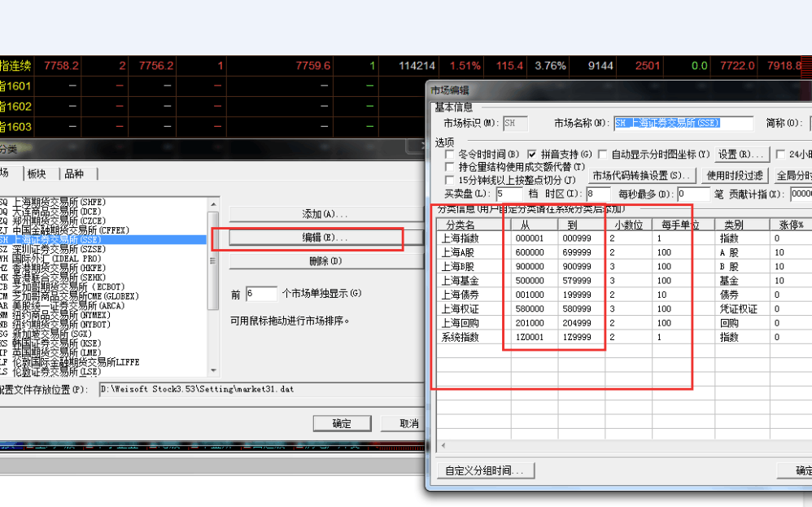Click the 类别 column header
The width and height of the screenshot is (812, 507).
point(742,225)
